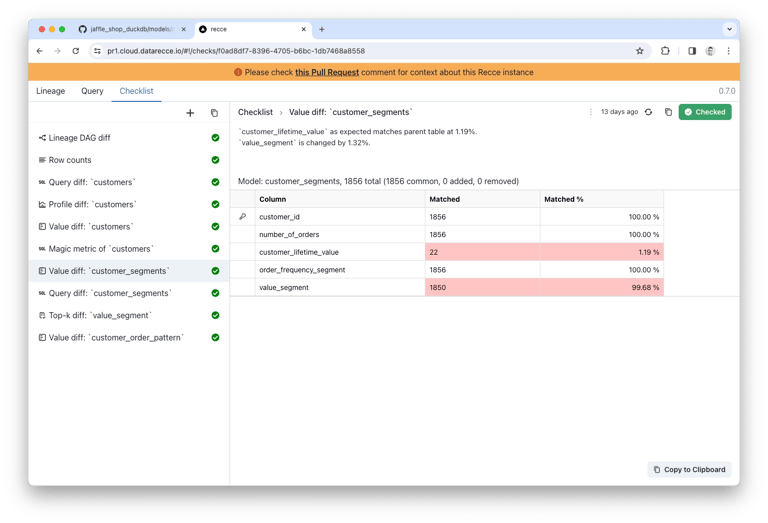Click the Column table header
The height and width of the screenshot is (523, 768).
point(340,199)
